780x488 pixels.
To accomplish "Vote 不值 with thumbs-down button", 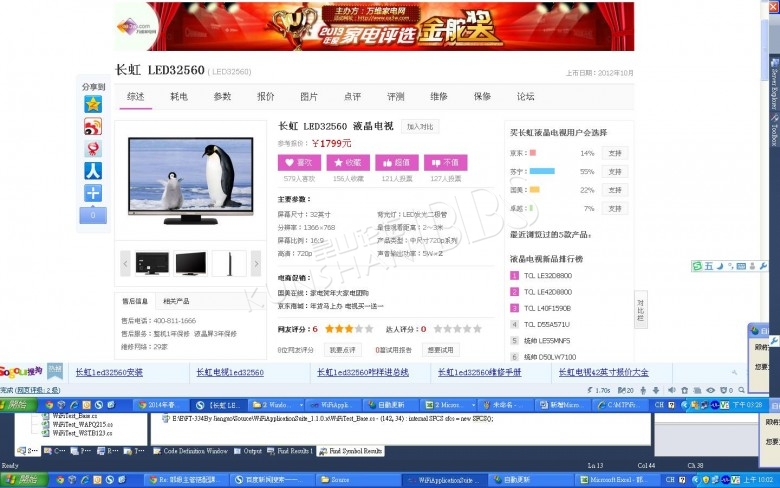I will click(x=445, y=163).
